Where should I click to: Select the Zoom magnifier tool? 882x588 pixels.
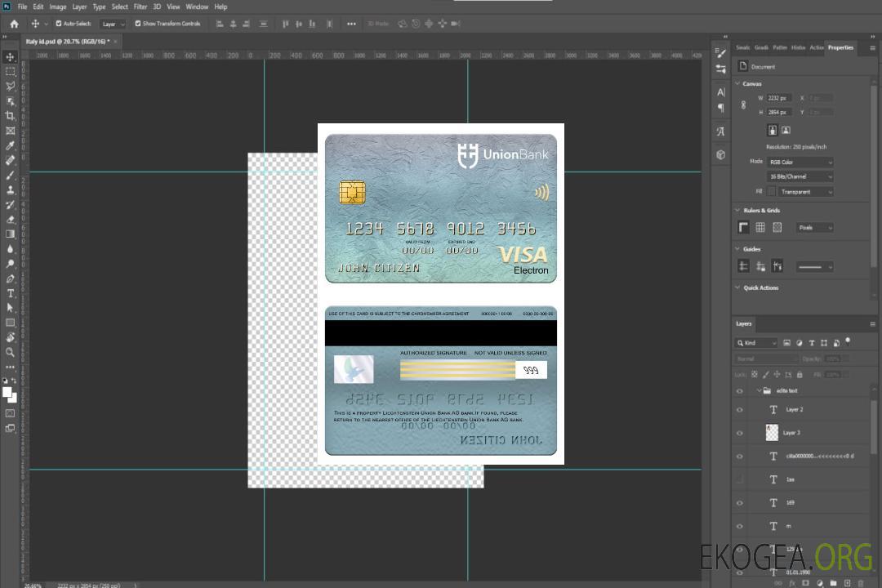10,352
